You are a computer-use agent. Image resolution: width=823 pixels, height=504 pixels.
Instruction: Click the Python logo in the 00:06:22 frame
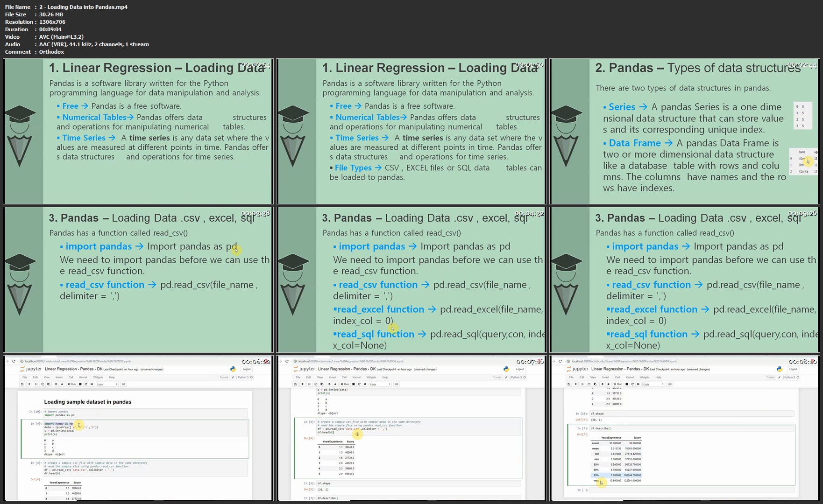[x=233, y=369]
